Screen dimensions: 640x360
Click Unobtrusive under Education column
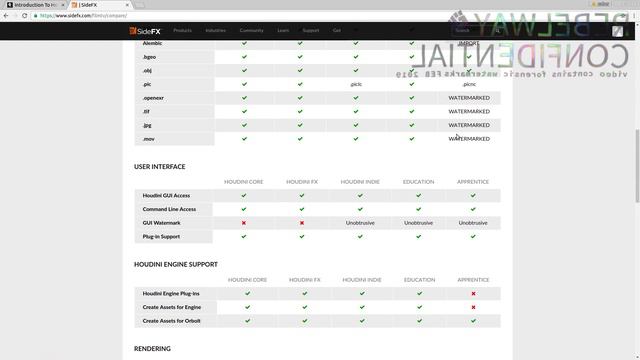pyautogui.click(x=418, y=223)
